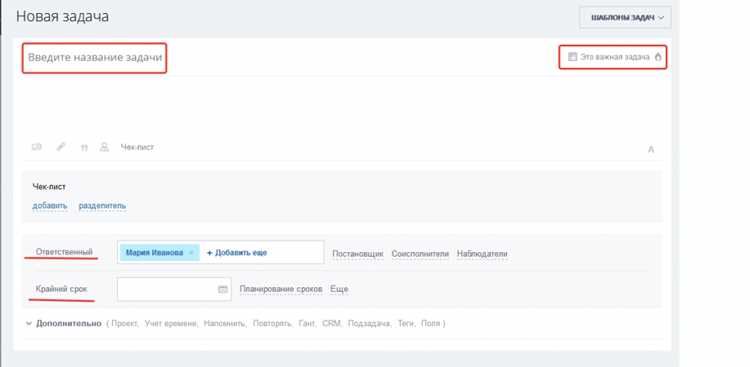Click the Мария Иванова responsible tag

click(x=159, y=253)
